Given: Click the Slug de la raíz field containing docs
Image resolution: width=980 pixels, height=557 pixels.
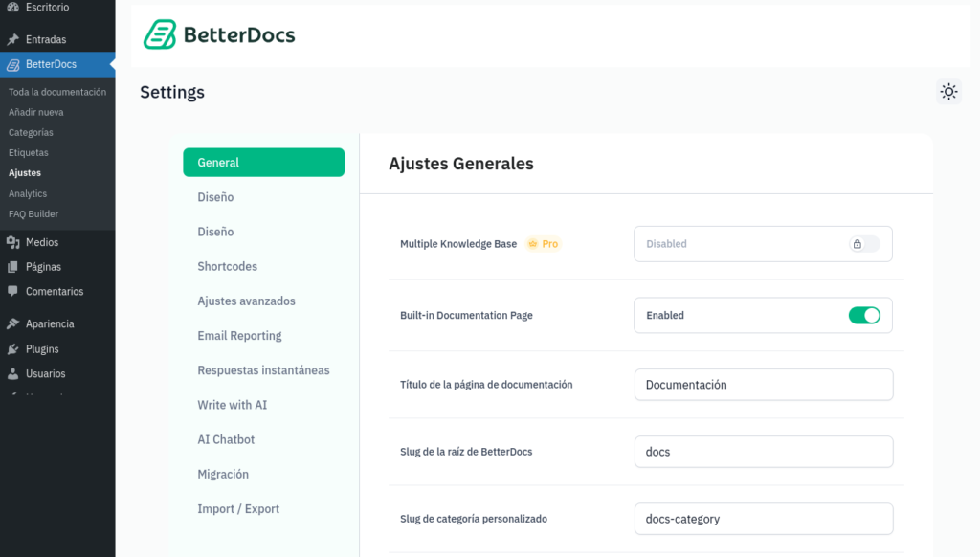Looking at the screenshot, I should tap(764, 452).
